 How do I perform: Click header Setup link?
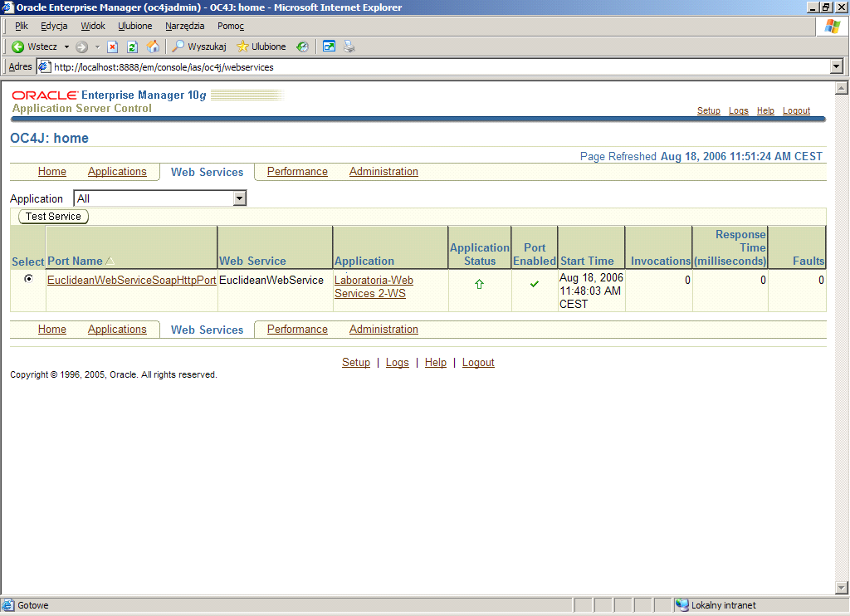pyautogui.click(x=709, y=110)
